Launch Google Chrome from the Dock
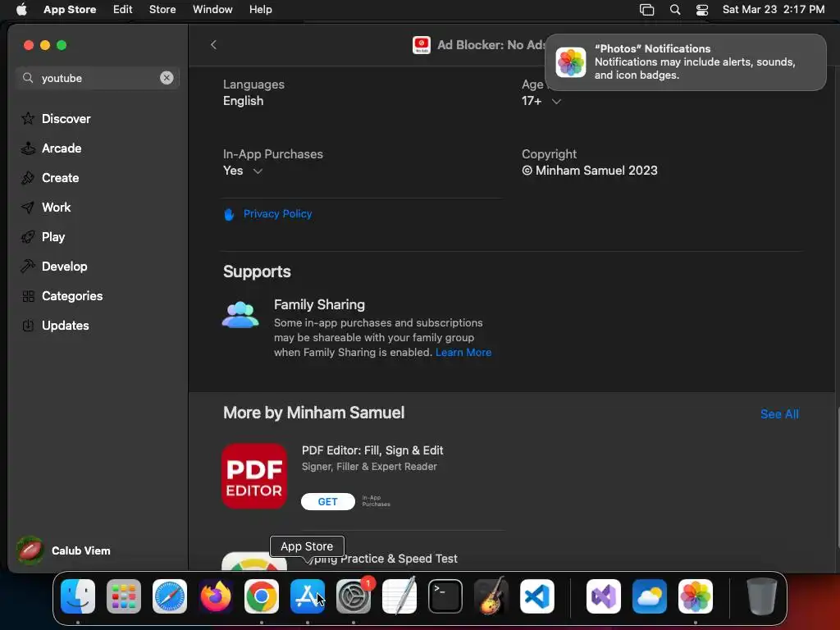840x630 pixels. 262,596
